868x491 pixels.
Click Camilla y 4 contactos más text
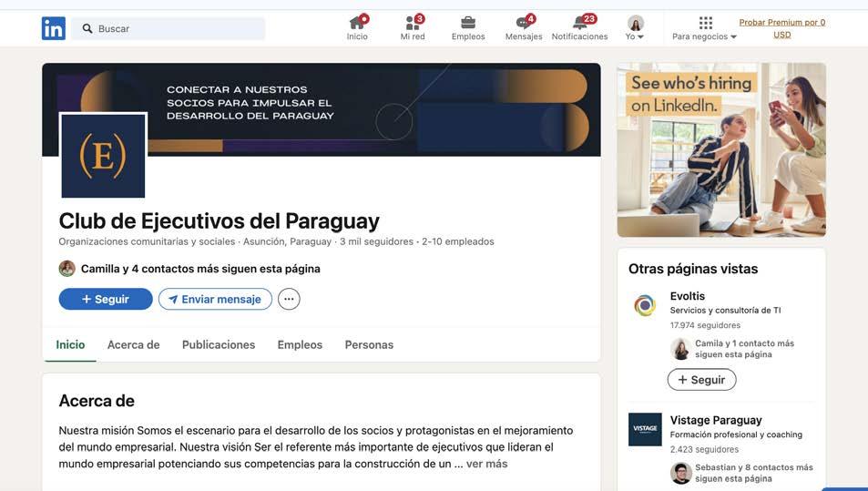200,269
